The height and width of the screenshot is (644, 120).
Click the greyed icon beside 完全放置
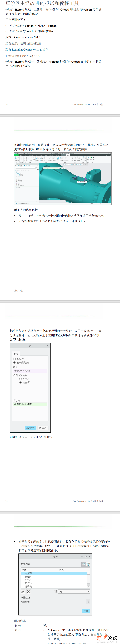88,601
